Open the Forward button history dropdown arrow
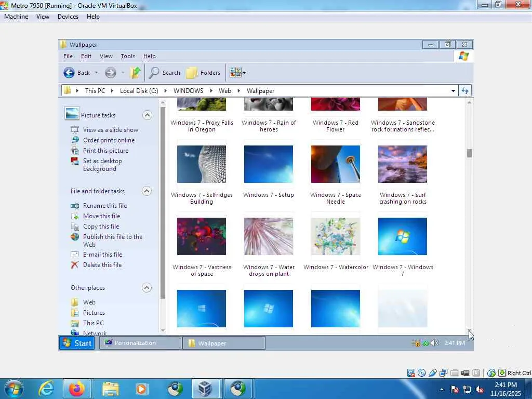 click(x=123, y=73)
